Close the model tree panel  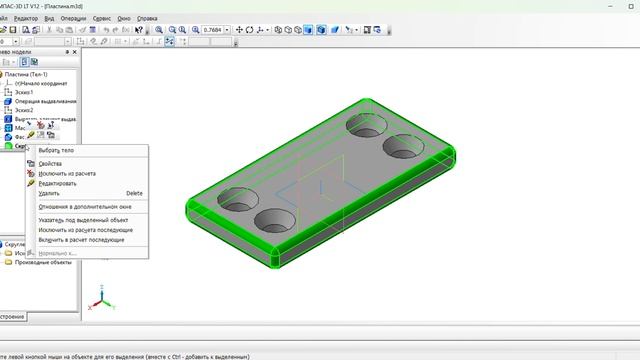(74, 52)
